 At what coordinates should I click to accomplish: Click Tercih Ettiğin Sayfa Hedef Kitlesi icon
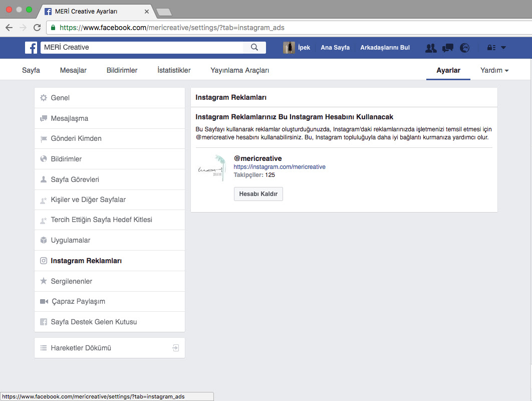click(x=44, y=220)
